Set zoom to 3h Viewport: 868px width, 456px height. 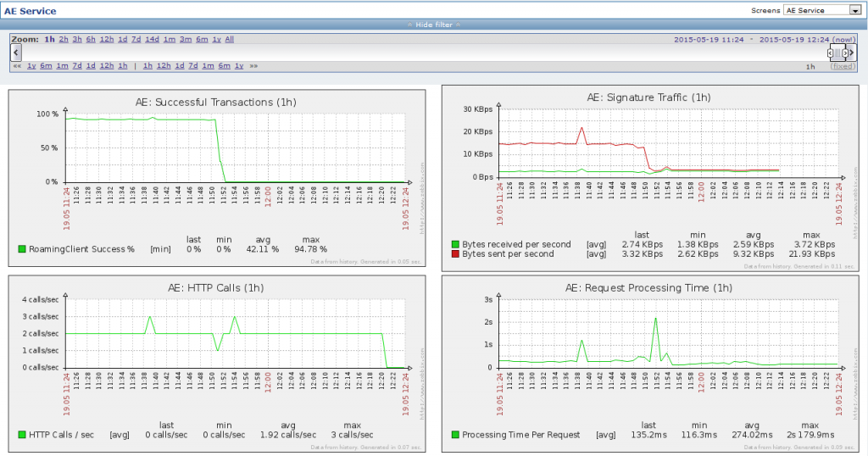point(77,39)
